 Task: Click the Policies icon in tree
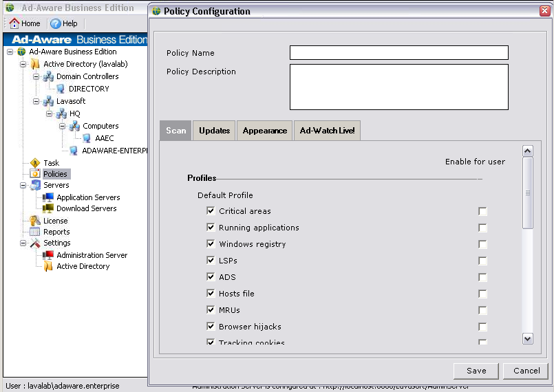[35, 174]
